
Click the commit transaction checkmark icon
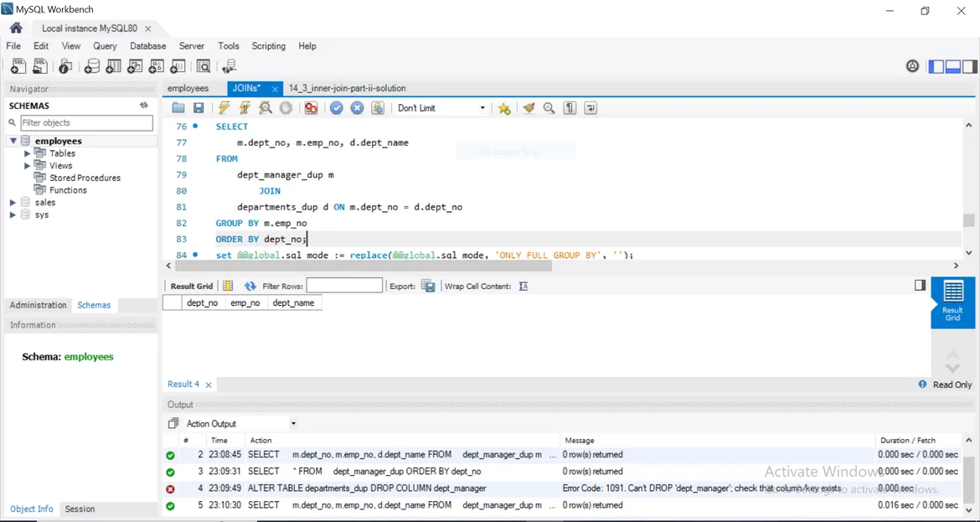pyautogui.click(x=336, y=108)
